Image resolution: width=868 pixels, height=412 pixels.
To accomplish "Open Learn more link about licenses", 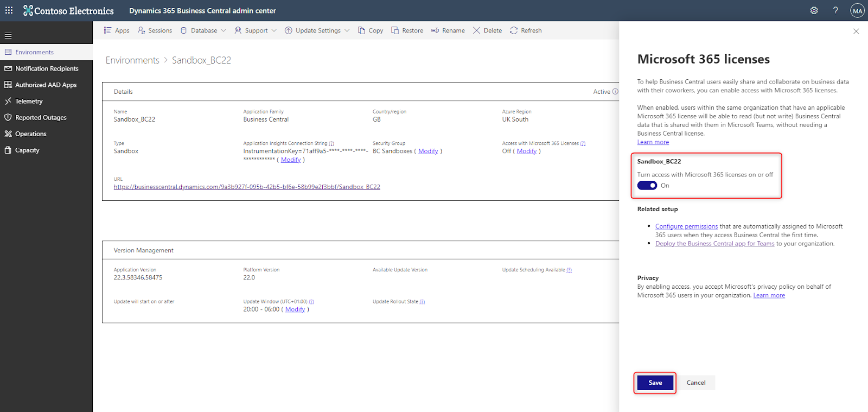I will (653, 142).
